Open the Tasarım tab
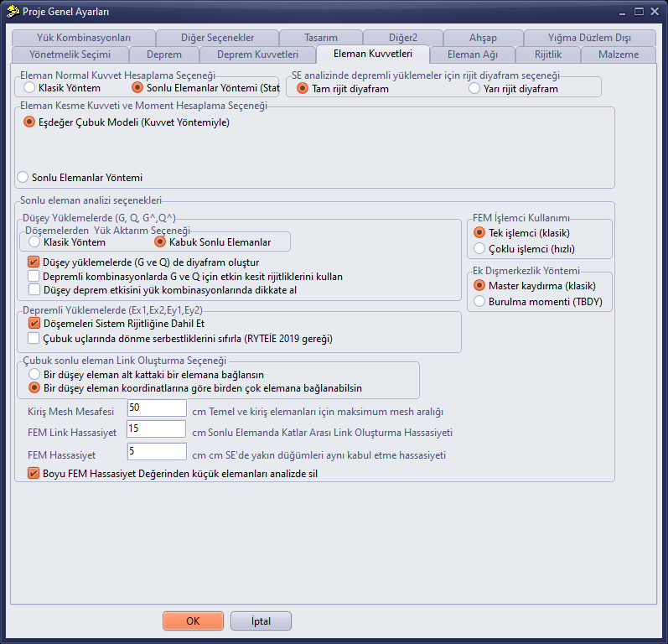668x644 pixels. click(321, 38)
